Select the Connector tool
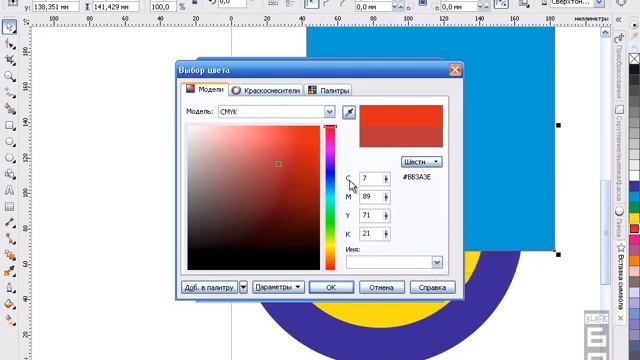Viewport: 640px width, 360px height. pos(9,239)
